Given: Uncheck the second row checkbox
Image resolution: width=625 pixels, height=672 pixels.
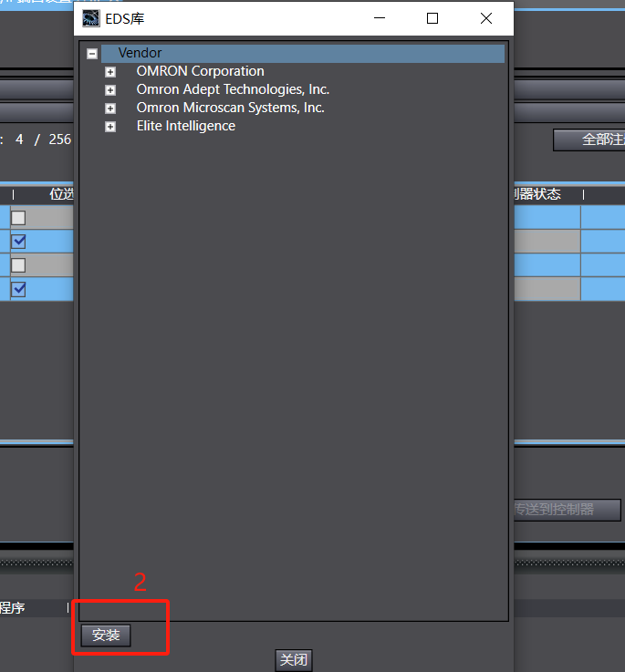Looking at the screenshot, I should (x=18, y=242).
